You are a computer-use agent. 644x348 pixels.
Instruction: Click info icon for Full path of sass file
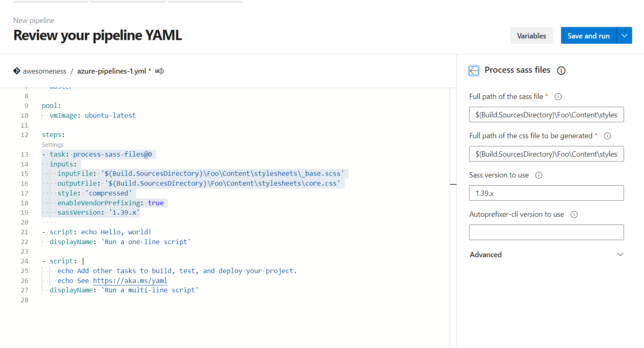point(558,97)
